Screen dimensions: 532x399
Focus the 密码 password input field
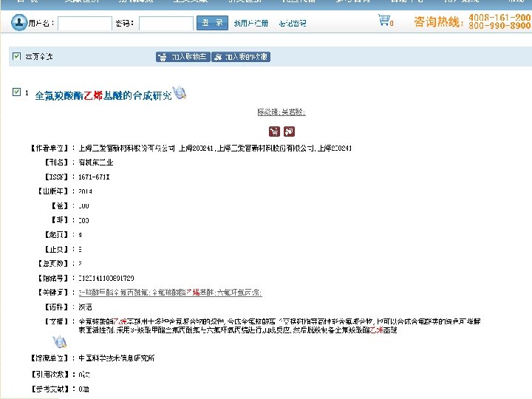166,24
